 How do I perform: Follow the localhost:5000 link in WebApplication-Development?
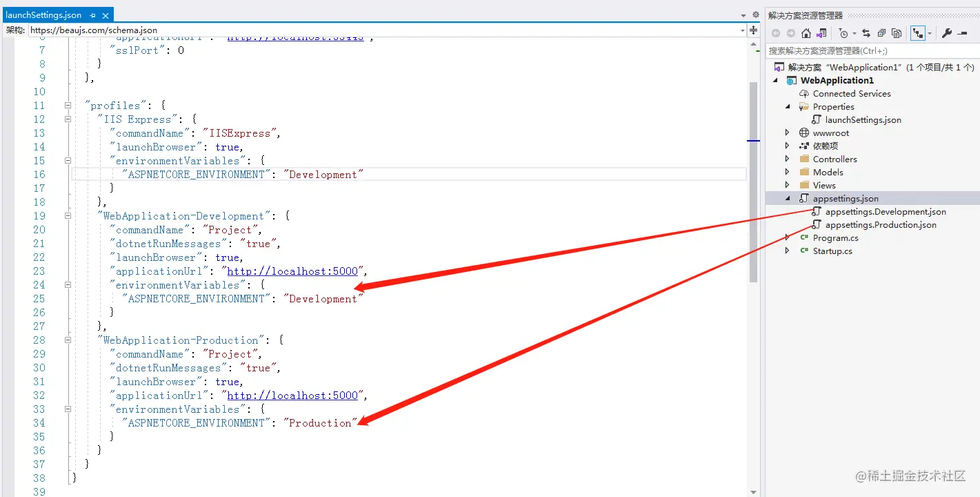[x=293, y=271]
